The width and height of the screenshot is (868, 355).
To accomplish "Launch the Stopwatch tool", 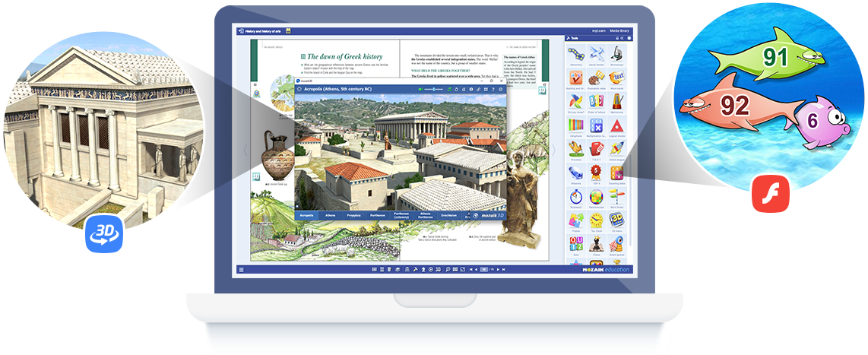I will (x=575, y=196).
